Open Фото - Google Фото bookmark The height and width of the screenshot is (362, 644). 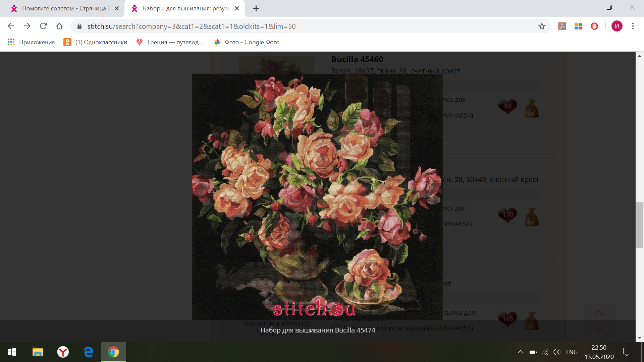(x=247, y=42)
